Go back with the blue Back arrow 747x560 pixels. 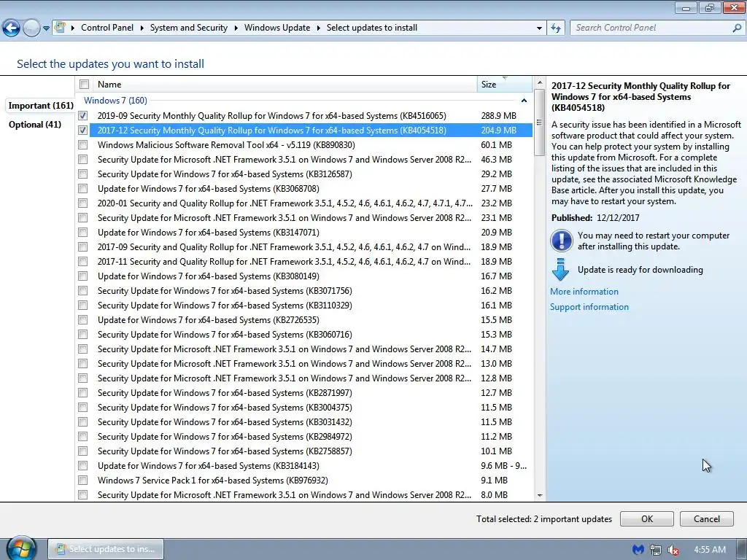pos(12,28)
